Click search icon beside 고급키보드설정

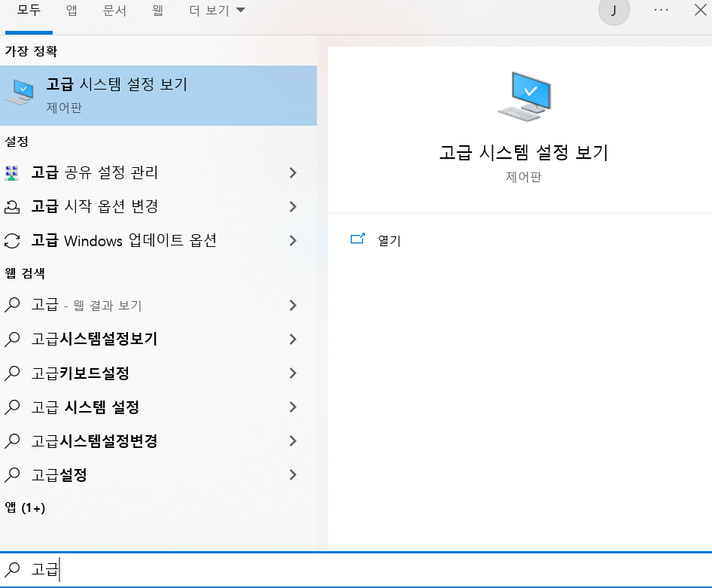pos(12,373)
